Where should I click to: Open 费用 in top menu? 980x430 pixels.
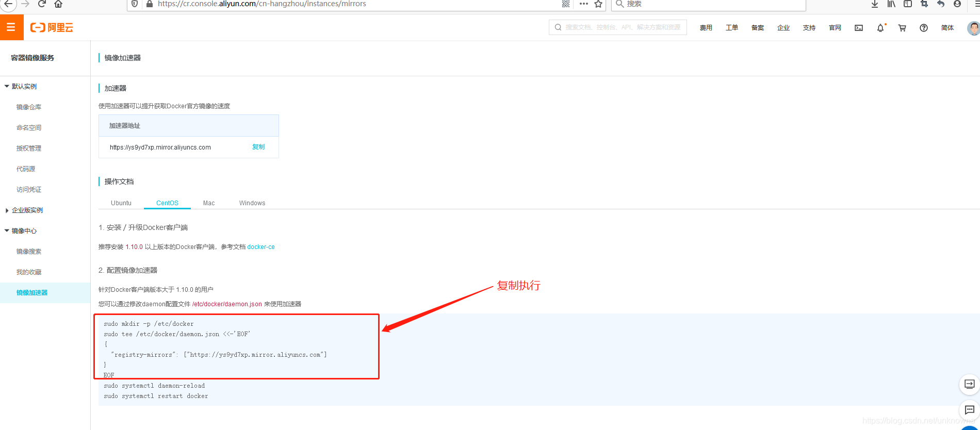(706, 28)
